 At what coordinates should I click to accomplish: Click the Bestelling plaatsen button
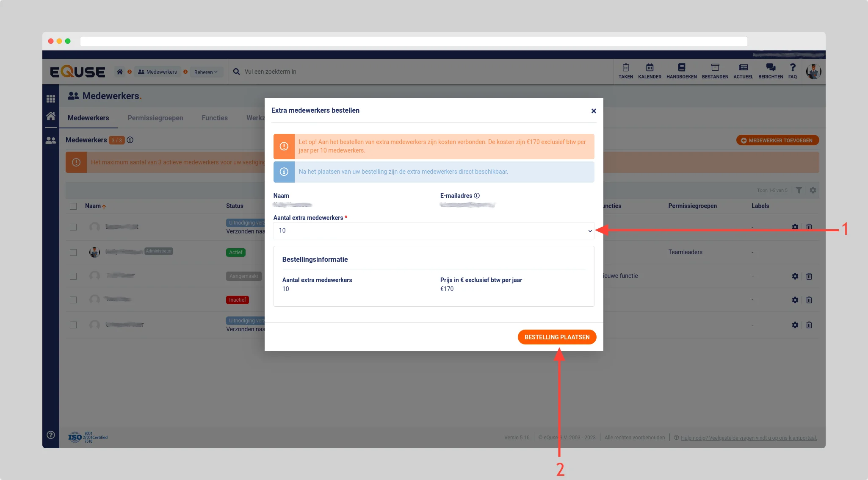pyautogui.click(x=557, y=337)
